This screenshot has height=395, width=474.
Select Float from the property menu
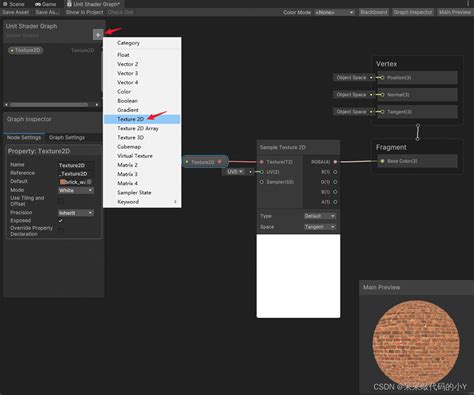142,55
